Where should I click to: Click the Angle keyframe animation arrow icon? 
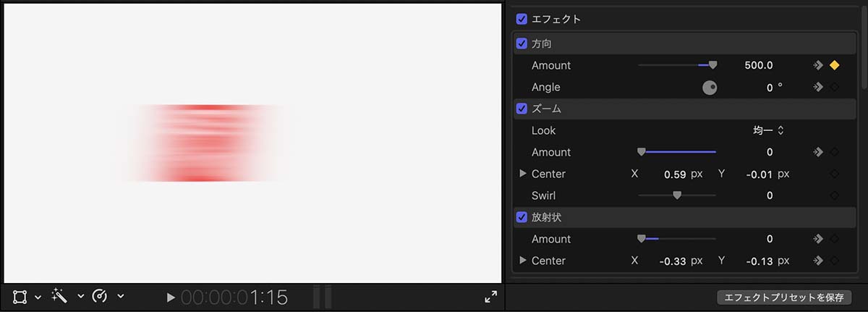click(x=817, y=87)
